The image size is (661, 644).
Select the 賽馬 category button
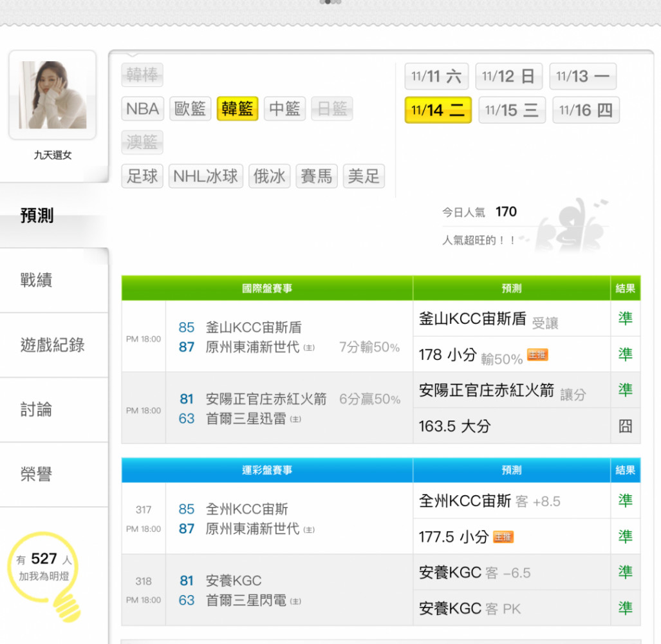point(317,176)
